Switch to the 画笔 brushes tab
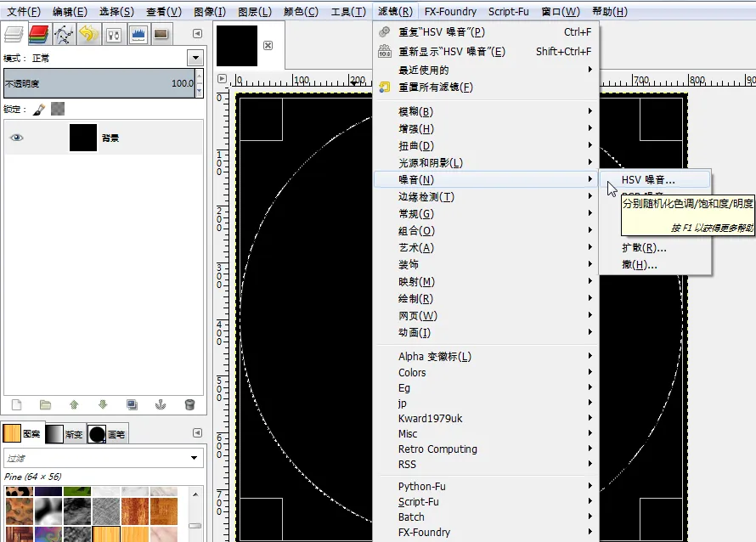 click(x=107, y=433)
